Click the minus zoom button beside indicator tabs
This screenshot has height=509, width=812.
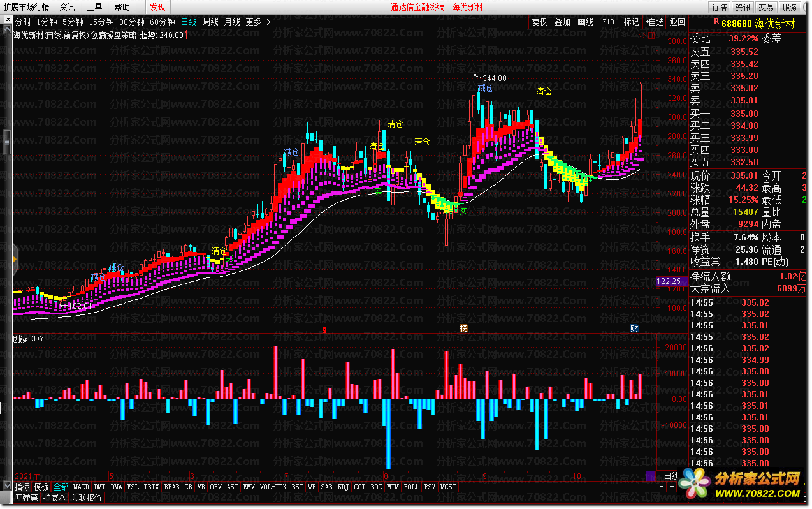671,487
